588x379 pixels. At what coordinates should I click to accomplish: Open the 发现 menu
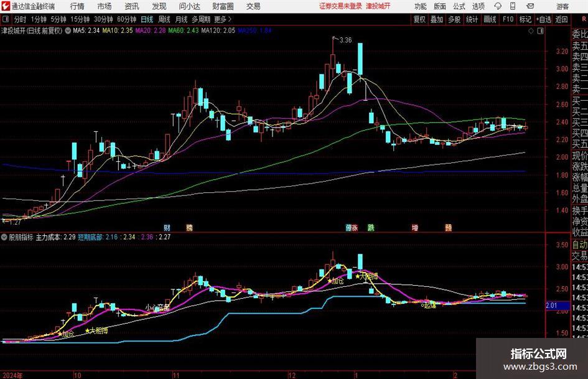159,6
